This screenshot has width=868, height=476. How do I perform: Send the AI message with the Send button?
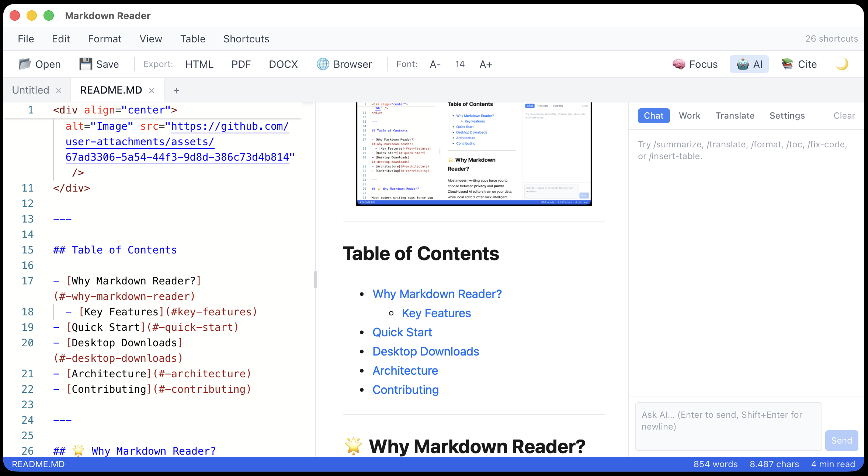coord(841,440)
